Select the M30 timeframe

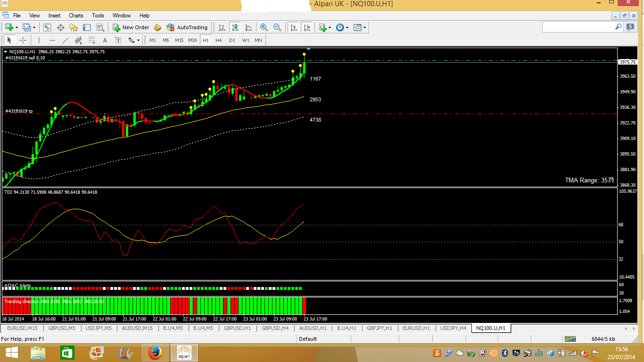[x=192, y=40]
